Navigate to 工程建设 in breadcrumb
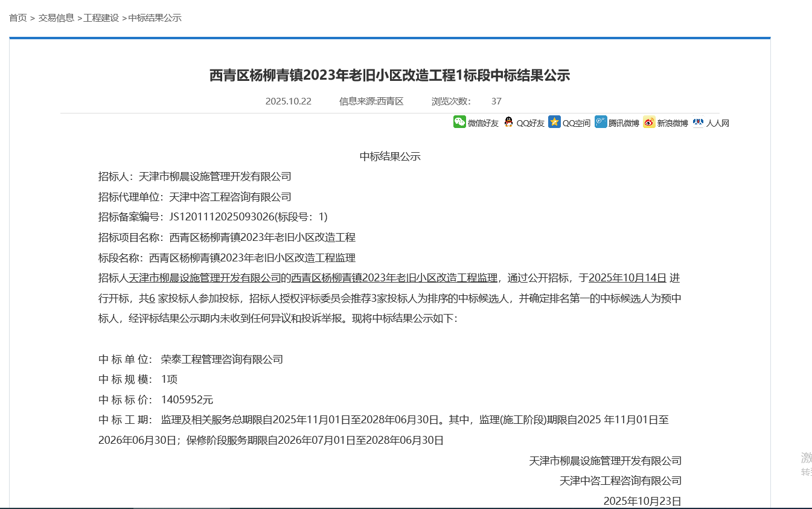The width and height of the screenshot is (812, 509). (101, 18)
